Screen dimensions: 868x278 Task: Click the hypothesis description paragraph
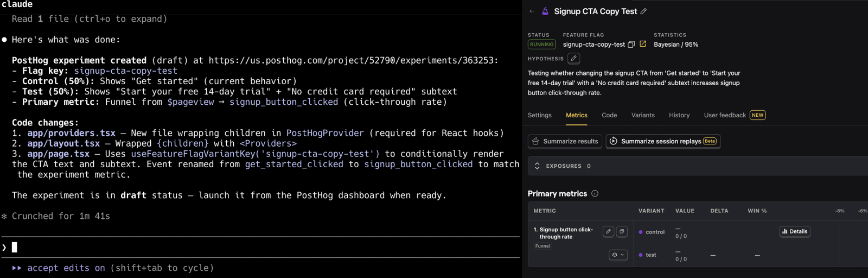click(x=634, y=83)
